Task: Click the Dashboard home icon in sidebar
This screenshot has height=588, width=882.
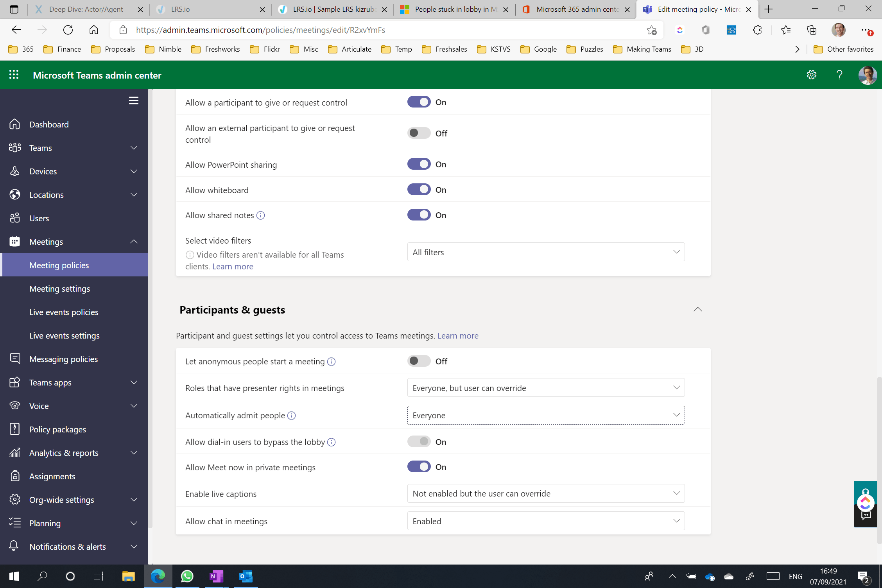Action: (15, 124)
